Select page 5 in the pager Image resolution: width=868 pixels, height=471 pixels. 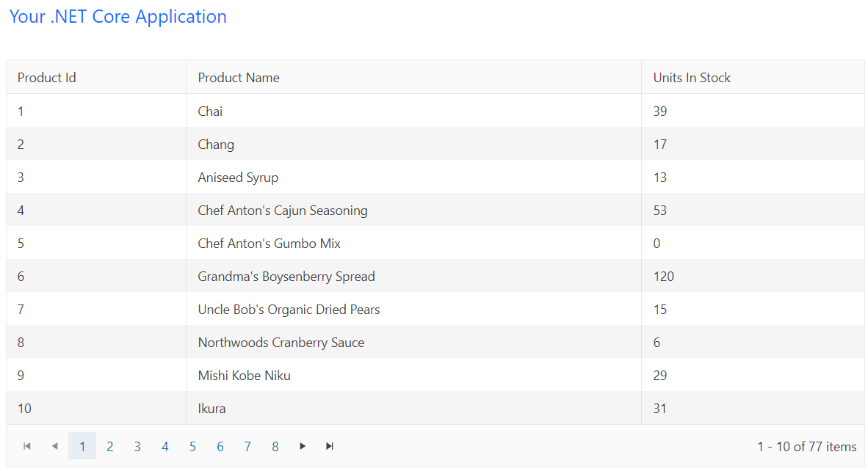(x=192, y=445)
